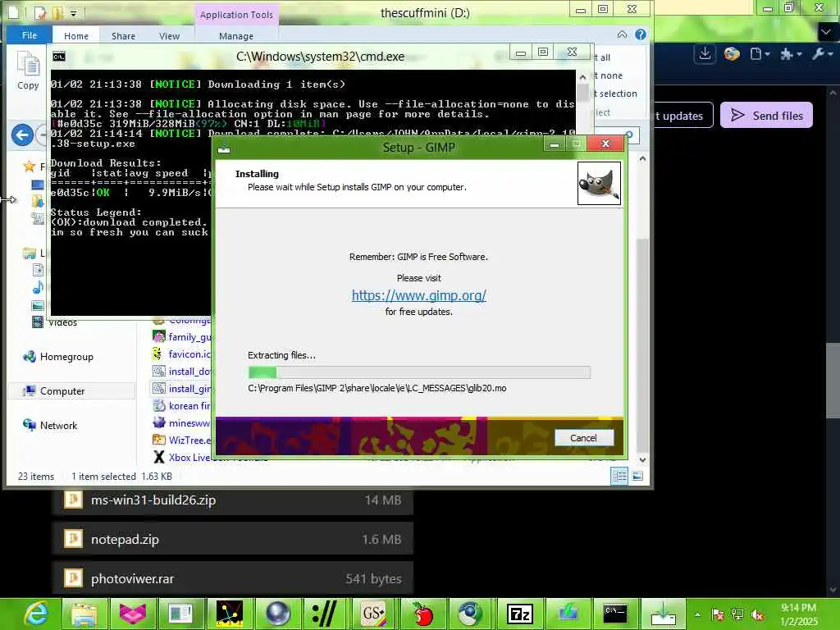Screen dimensions: 840x630
Task: Open Internet Explorer from the taskbar
Action: tap(34, 614)
